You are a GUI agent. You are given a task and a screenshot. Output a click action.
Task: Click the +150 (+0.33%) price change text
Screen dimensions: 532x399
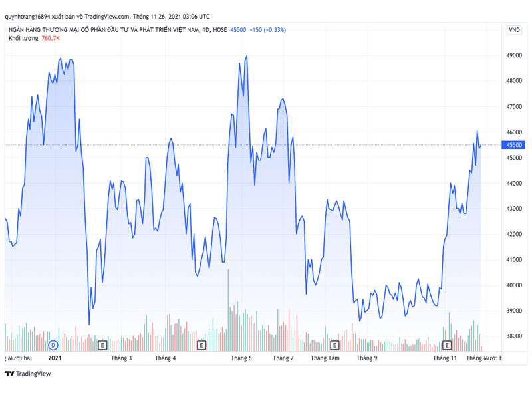click(x=268, y=30)
